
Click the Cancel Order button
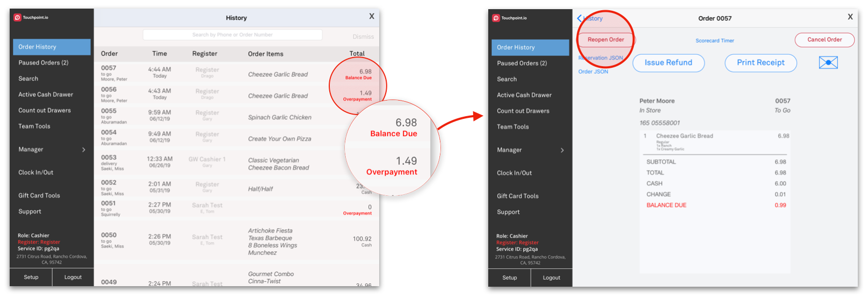(824, 40)
